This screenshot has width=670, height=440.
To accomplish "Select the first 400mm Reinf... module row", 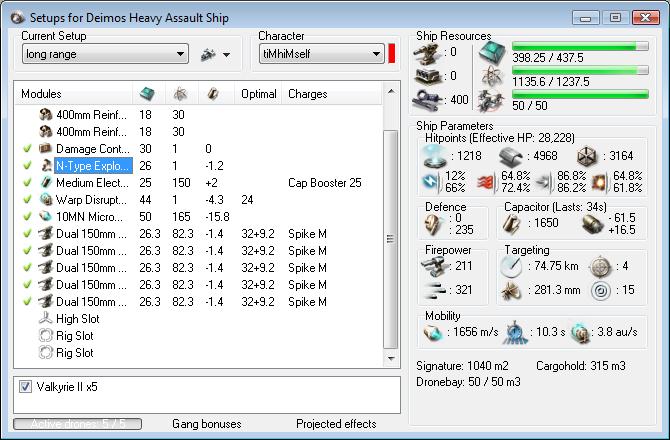I will (199, 114).
